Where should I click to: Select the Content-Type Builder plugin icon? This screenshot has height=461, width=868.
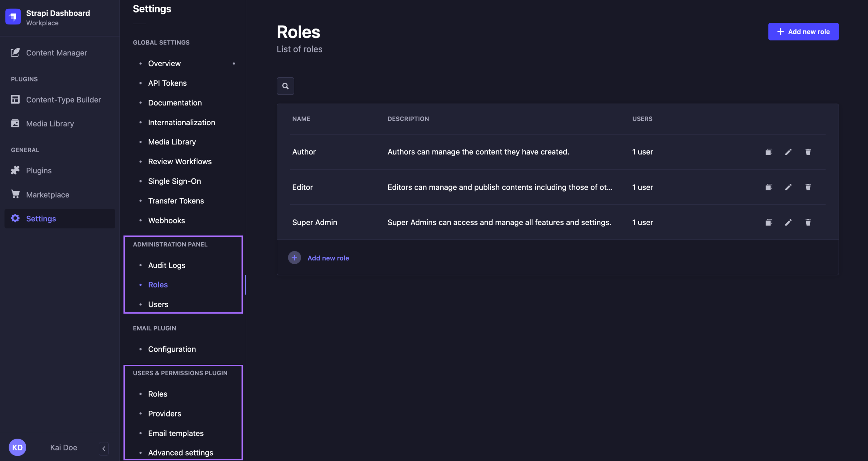(x=15, y=99)
